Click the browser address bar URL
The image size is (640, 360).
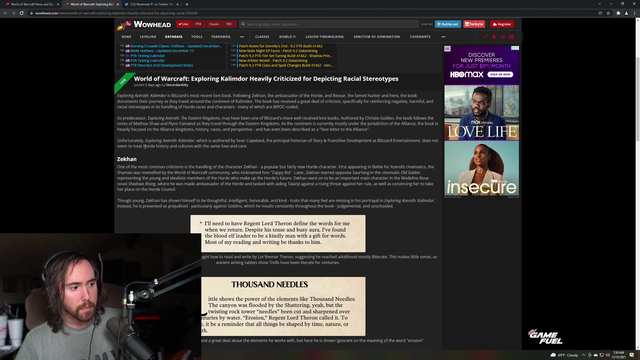pos(116,13)
